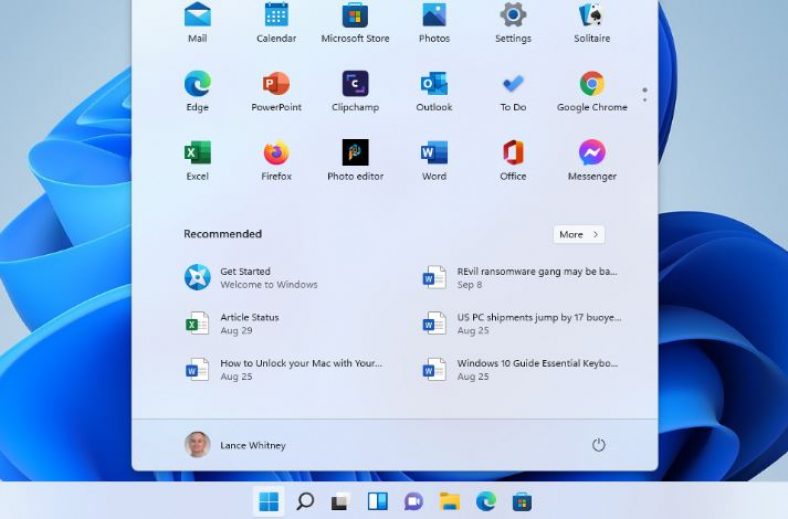788x519 pixels.
Task: Open the pinned Edge browser
Action: point(198,91)
